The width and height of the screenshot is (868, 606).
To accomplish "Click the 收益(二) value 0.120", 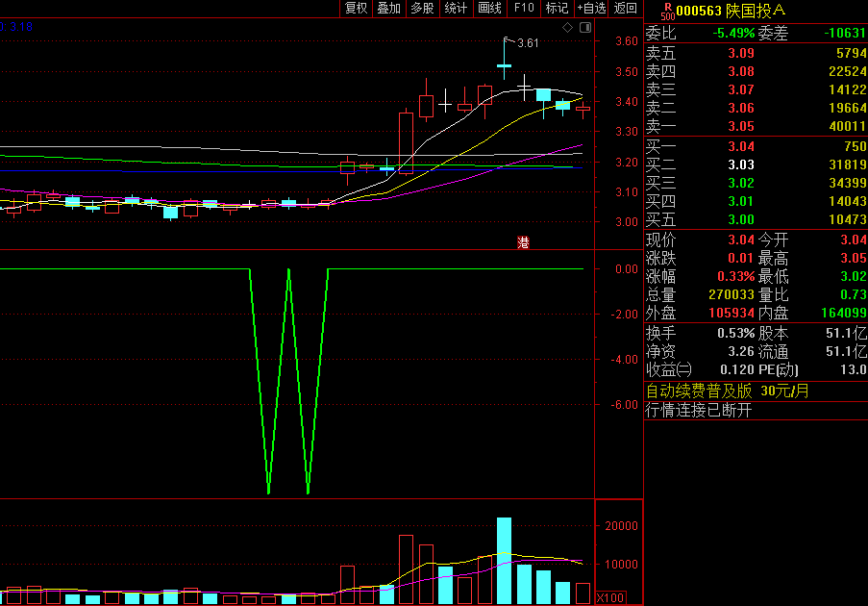I will point(737,369).
